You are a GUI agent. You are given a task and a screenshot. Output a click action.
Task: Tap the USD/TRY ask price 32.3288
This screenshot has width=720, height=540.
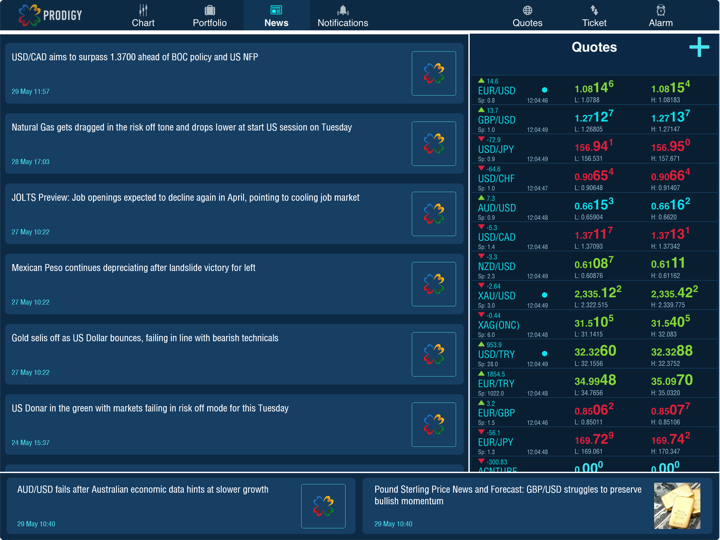[671, 351]
